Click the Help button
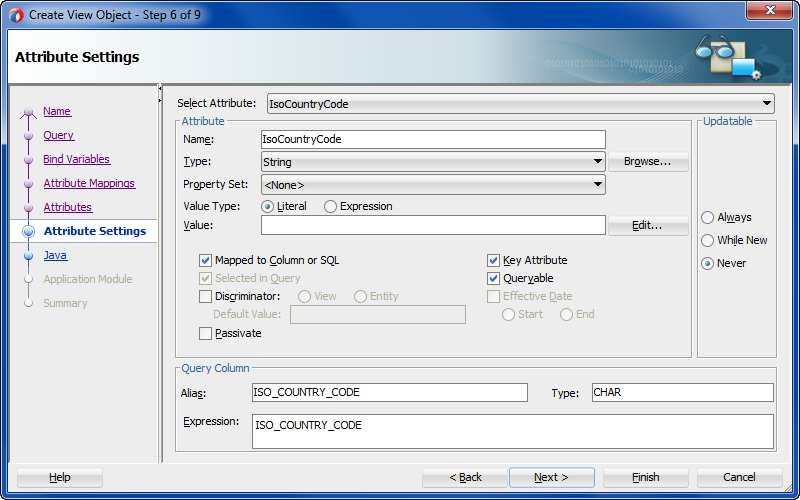 60,478
